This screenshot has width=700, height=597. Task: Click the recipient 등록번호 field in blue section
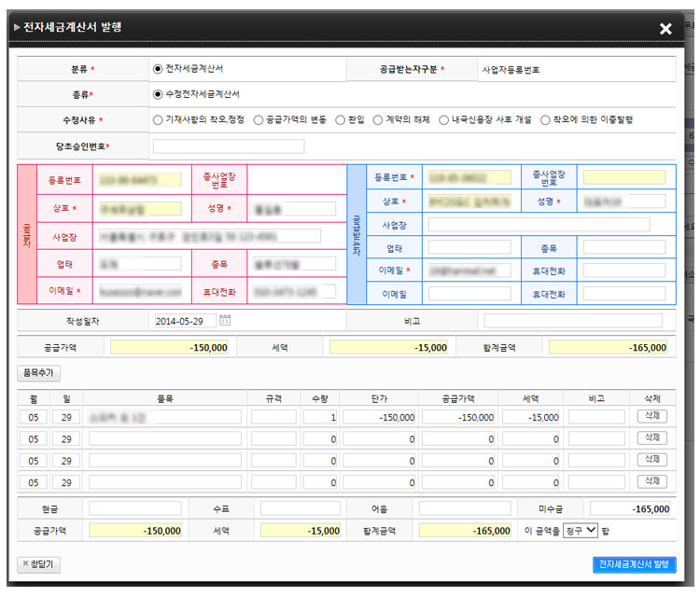point(469,177)
